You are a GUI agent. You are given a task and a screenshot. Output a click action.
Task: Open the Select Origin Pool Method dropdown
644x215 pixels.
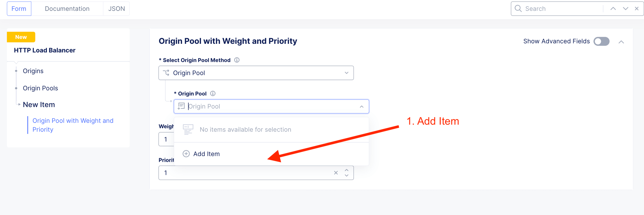click(256, 73)
